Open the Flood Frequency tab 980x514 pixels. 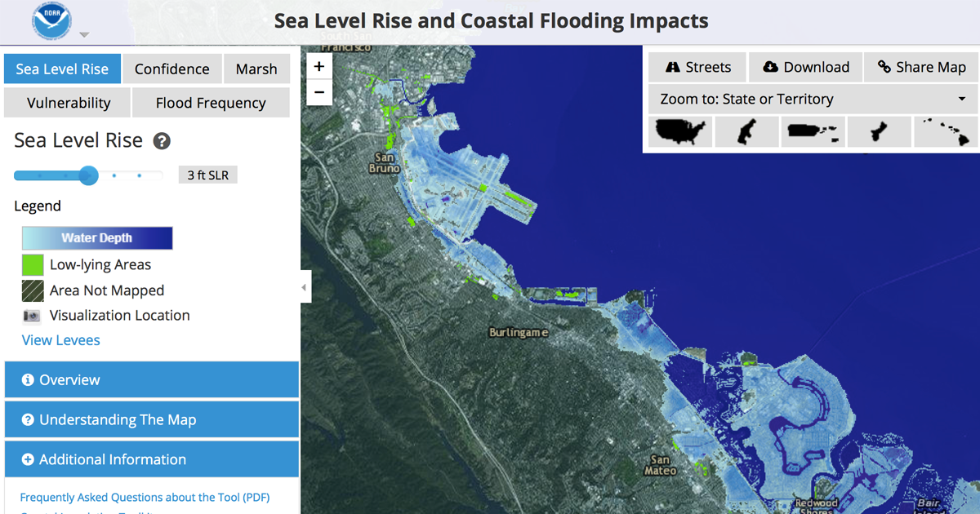tap(211, 103)
